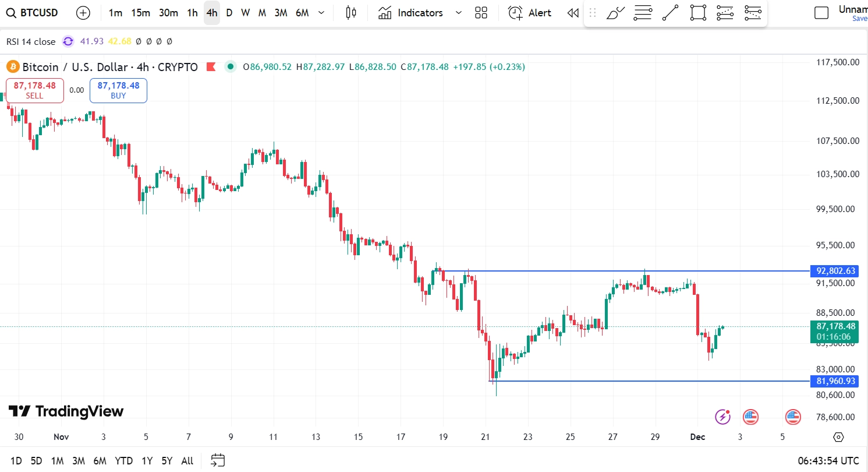868x472 pixels.
Task: Click the red SELL button
Action: coord(35,90)
